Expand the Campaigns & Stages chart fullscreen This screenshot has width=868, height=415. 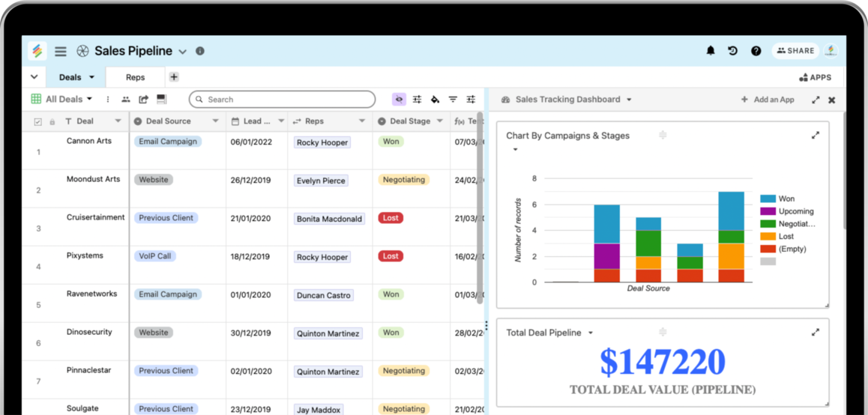(x=816, y=136)
